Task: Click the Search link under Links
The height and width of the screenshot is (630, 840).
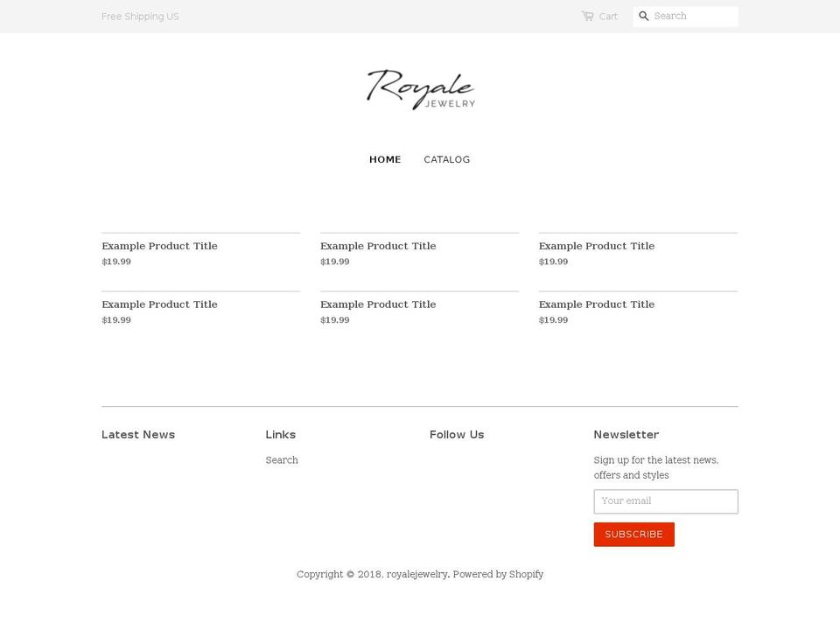Action: click(282, 460)
